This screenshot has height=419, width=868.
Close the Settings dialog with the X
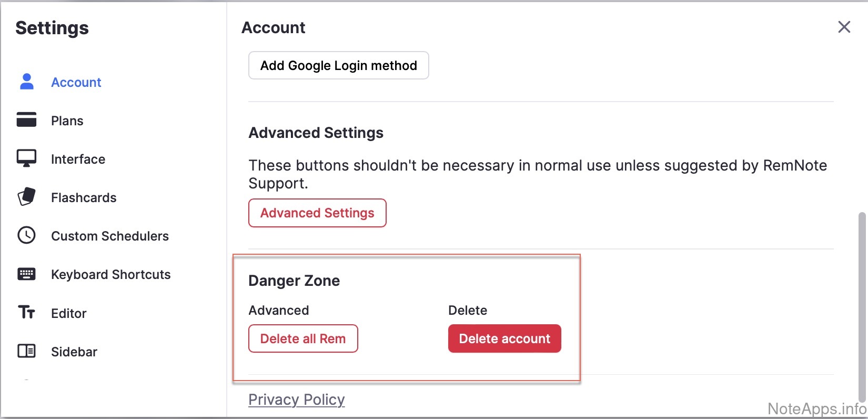844,27
